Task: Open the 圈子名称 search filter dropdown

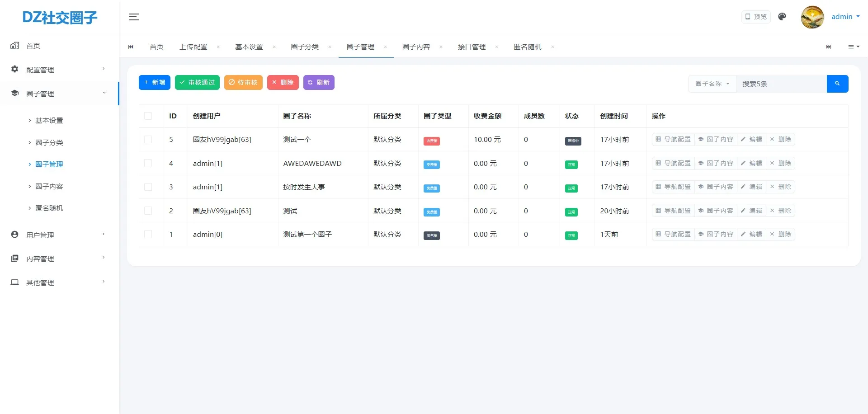Action: [712, 84]
